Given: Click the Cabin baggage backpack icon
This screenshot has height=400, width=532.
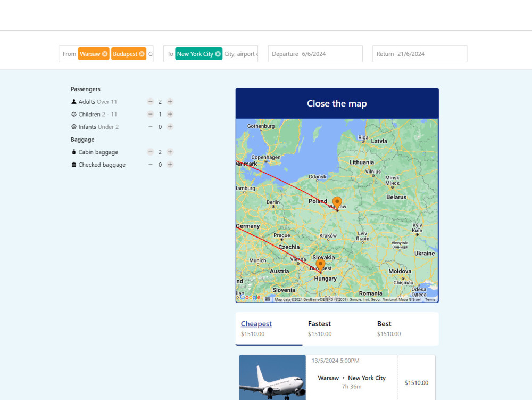Looking at the screenshot, I should click(x=73, y=152).
